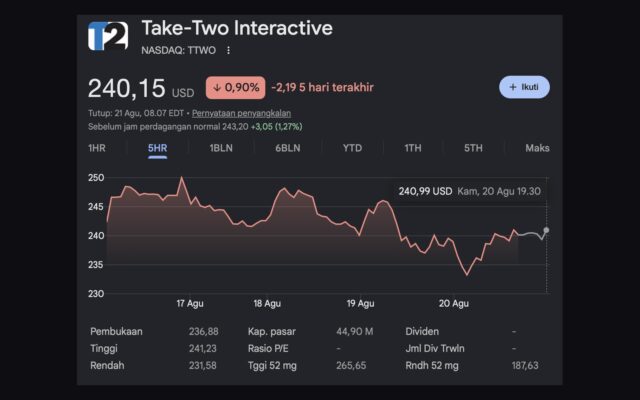Select the 5HR time range tab
The height and width of the screenshot is (400, 640).
pyautogui.click(x=158, y=148)
